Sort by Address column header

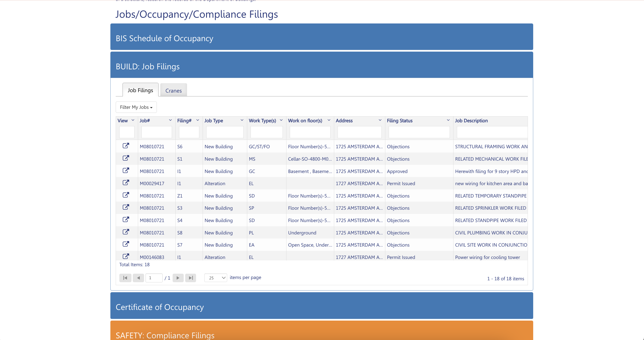[x=344, y=121]
